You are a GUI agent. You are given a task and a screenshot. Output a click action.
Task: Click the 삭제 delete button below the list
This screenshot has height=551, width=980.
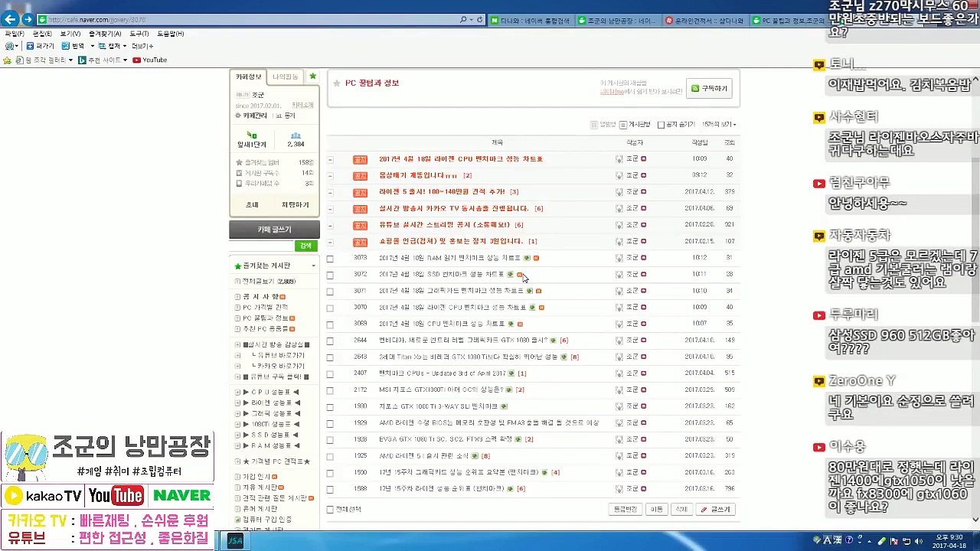coord(680,509)
